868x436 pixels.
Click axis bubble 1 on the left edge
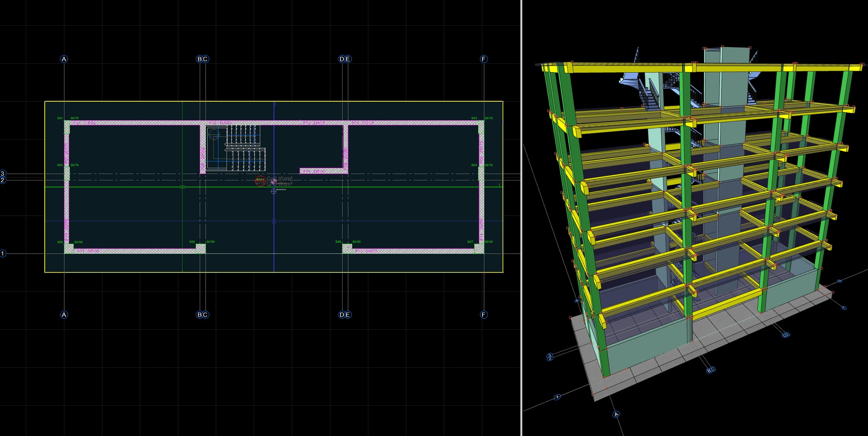[x=3, y=253]
